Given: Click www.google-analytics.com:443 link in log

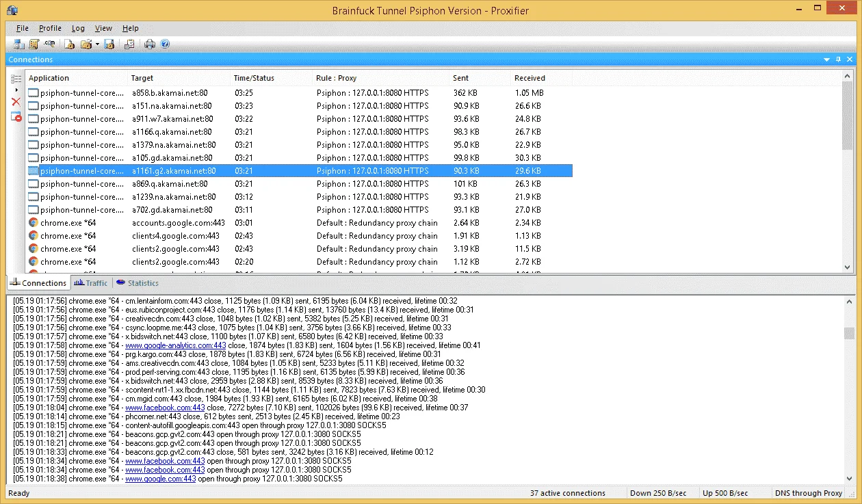Looking at the screenshot, I should [175, 345].
